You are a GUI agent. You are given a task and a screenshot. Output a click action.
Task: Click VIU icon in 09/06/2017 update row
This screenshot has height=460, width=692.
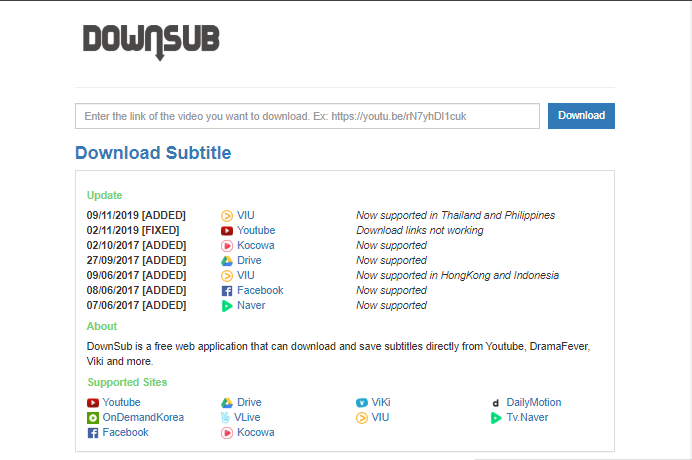[x=226, y=275]
